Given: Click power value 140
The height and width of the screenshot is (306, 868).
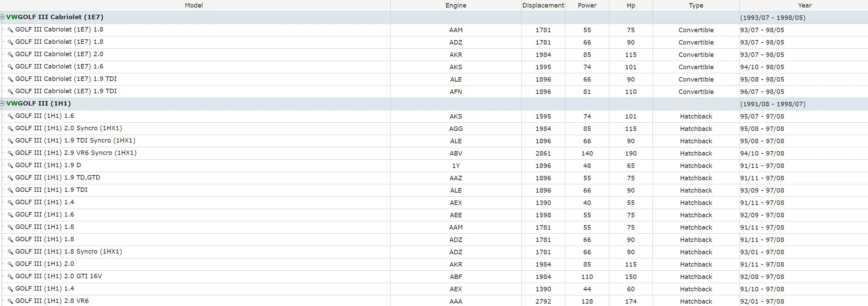Looking at the screenshot, I should [x=587, y=154].
